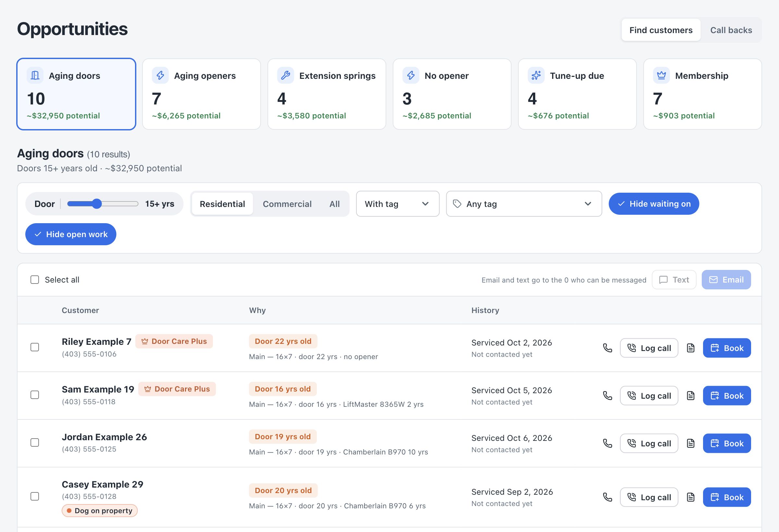Click the wrench icon on Extension springs card
Image resolution: width=779 pixels, height=532 pixels.
(x=286, y=75)
